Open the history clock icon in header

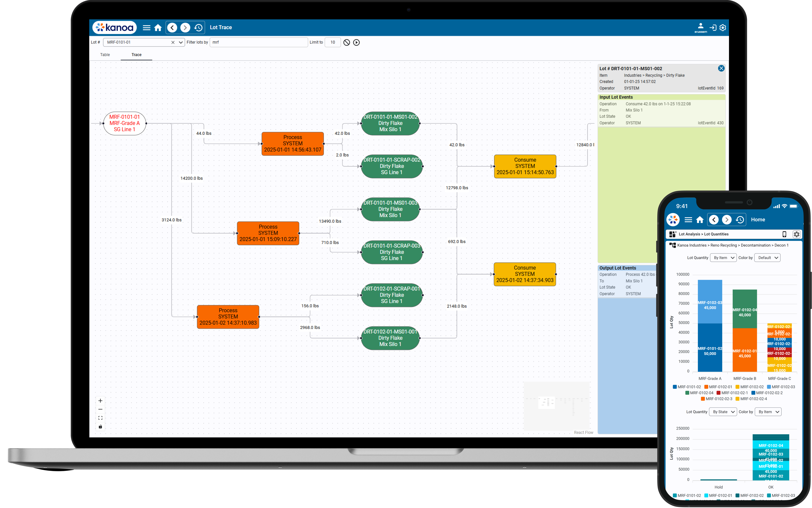[x=198, y=28]
